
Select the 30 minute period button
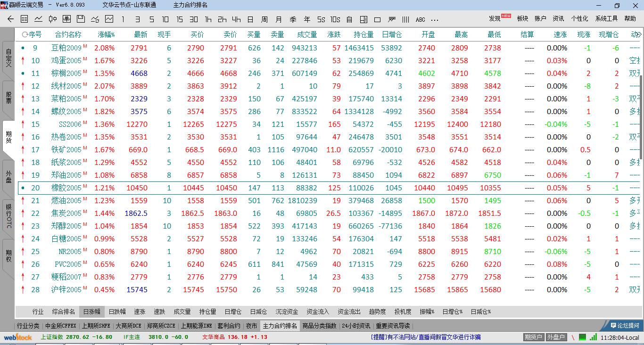(x=194, y=19)
